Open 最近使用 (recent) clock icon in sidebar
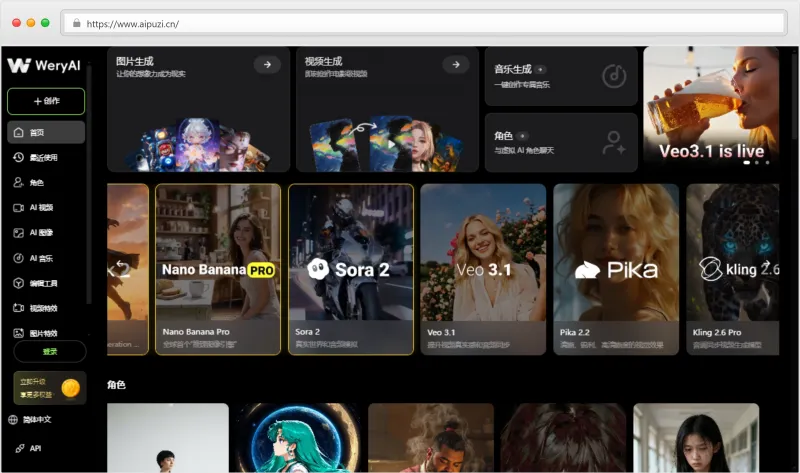The image size is (800, 473). pos(18,157)
